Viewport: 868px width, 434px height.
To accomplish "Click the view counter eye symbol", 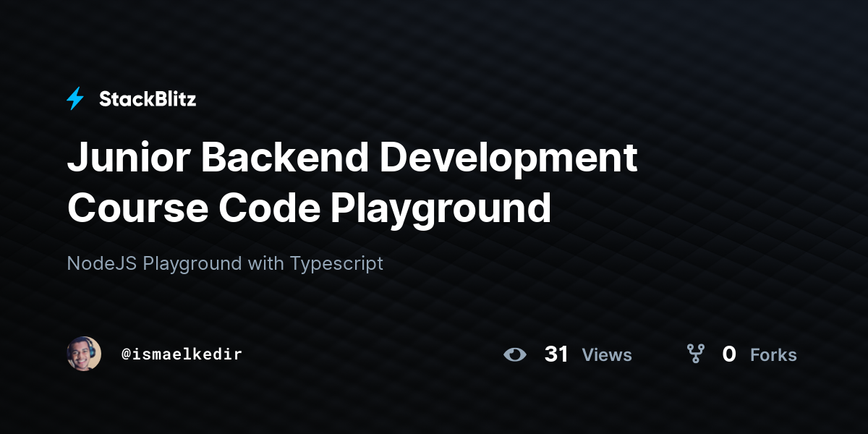I will click(x=514, y=354).
